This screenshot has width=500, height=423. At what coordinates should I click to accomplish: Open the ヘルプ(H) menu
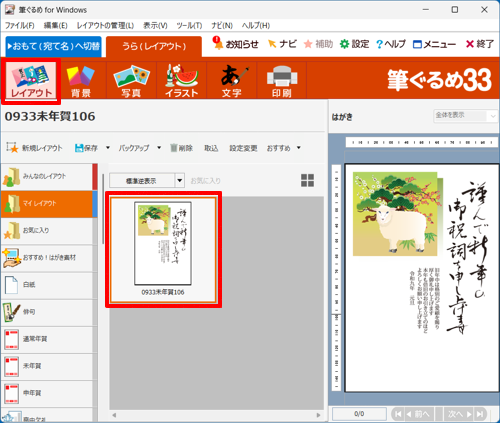256,26
